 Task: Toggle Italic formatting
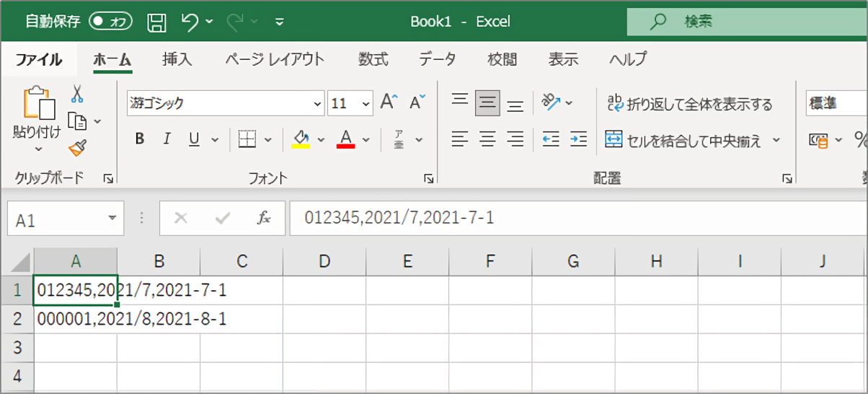[167, 139]
